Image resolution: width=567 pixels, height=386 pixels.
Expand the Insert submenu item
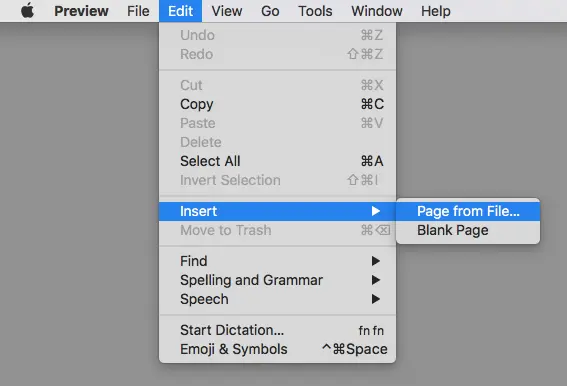277,211
